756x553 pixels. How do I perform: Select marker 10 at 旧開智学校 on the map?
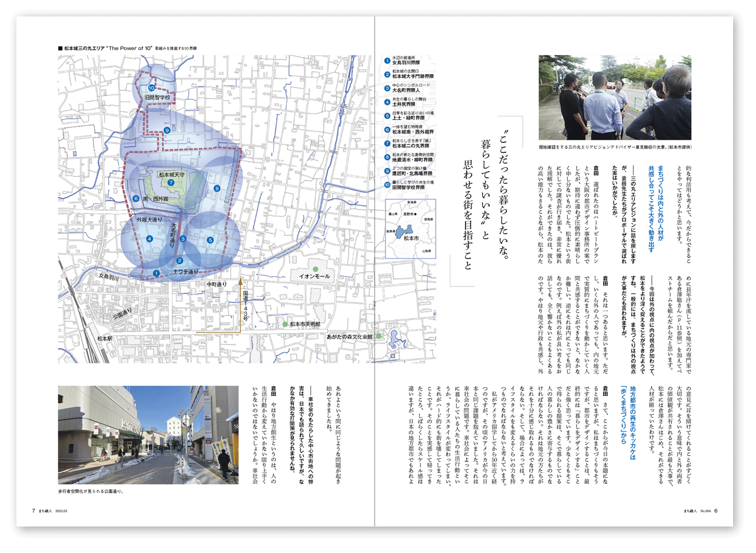coord(151,87)
